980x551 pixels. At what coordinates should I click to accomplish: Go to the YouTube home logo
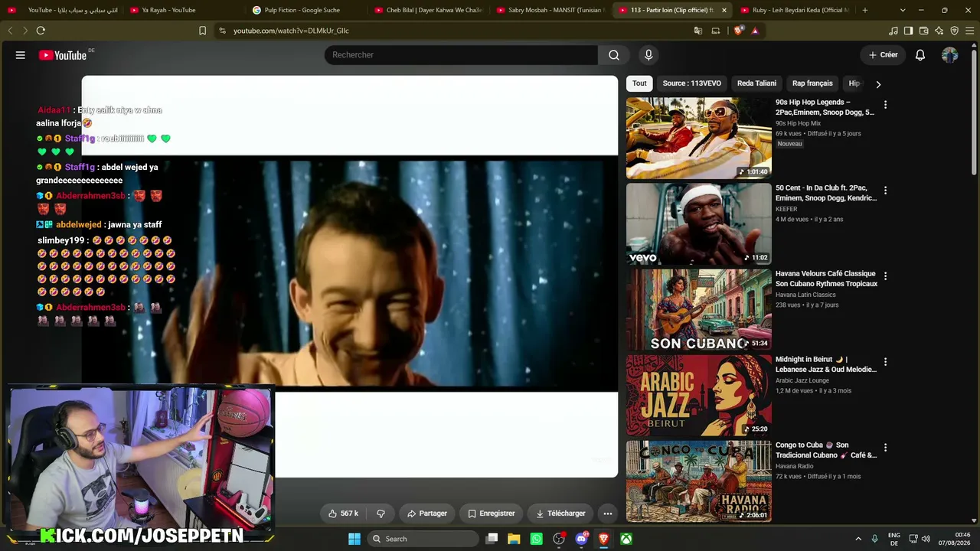[x=63, y=55]
